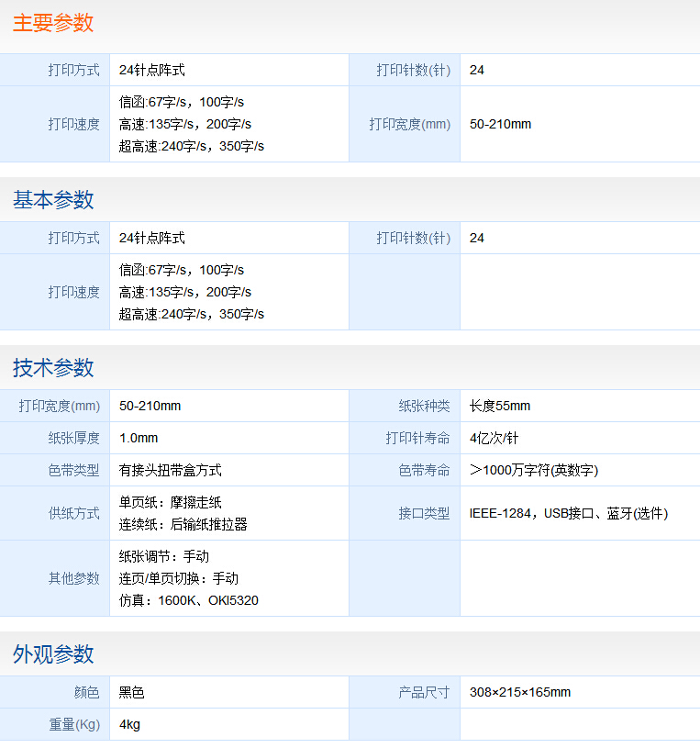The height and width of the screenshot is (748, 700).
Task: Select the 纸张厚度 label
Action: click(74, 438)
